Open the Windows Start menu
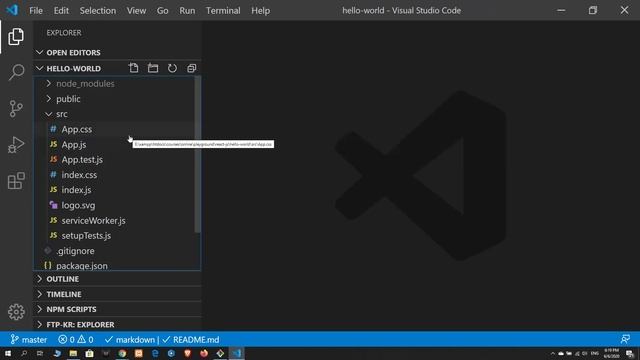Image resolution: width=640 pixels, height=360 pixels. click(8, 353)
